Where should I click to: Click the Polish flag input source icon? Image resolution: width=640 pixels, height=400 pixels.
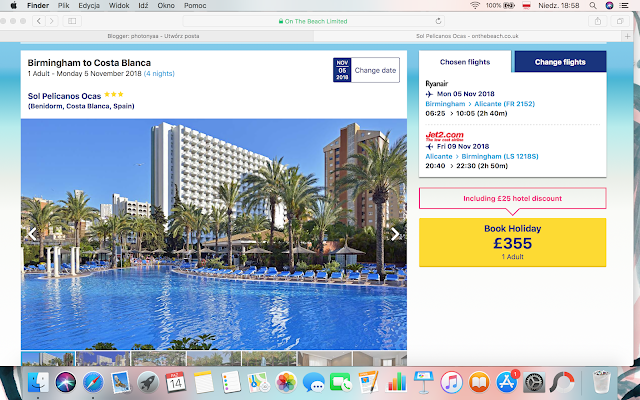coord(527,5)
